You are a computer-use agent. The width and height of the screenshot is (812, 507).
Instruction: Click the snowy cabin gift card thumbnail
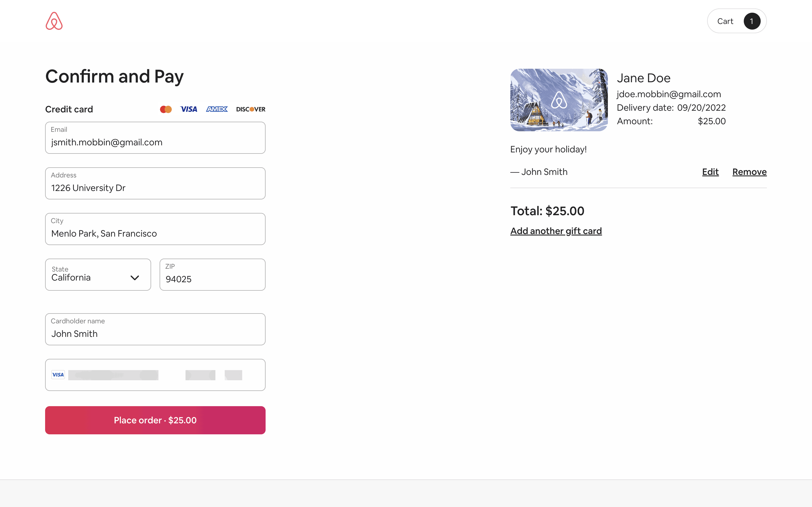point(559,100)
